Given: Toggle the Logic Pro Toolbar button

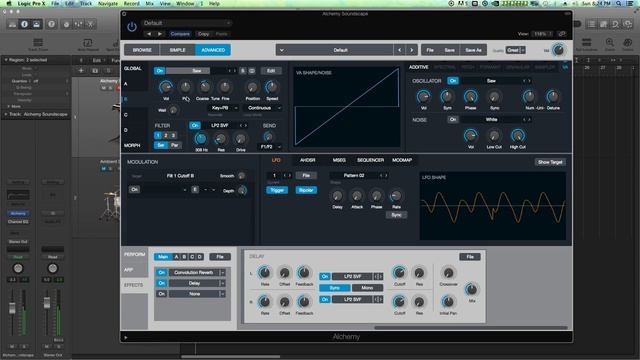Looking at the screenshot, I should (36, 24).
